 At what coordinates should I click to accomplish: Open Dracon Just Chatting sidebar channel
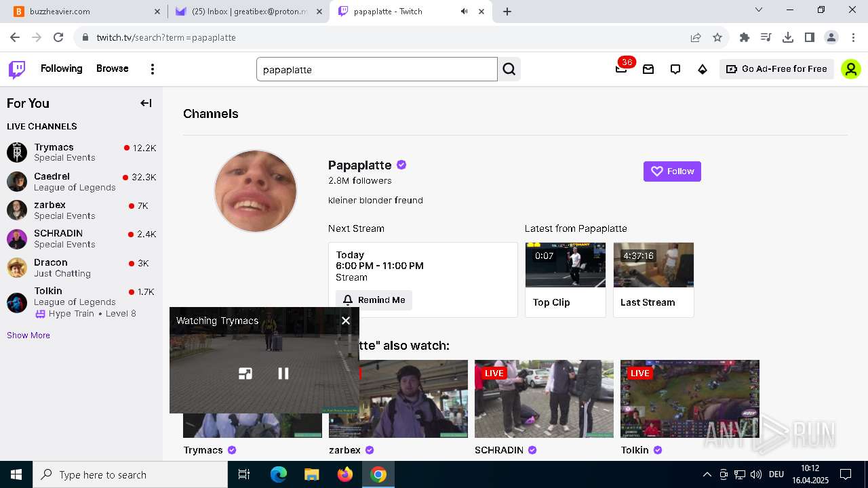[81, 268]
